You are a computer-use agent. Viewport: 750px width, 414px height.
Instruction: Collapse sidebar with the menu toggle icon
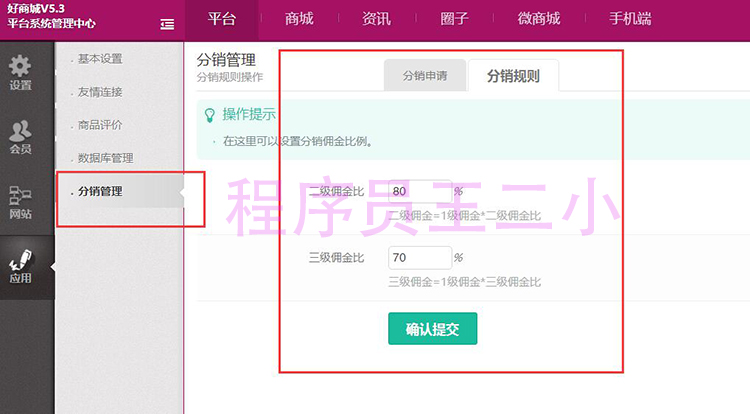click(167, 24)
